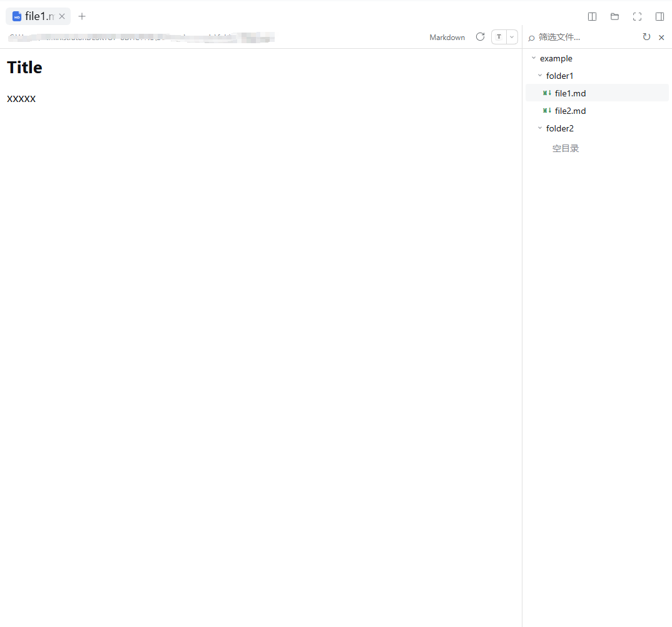672x627 pixels.
Task: Click the markdown icon of file2.md
Action: [x=547, y=111]
